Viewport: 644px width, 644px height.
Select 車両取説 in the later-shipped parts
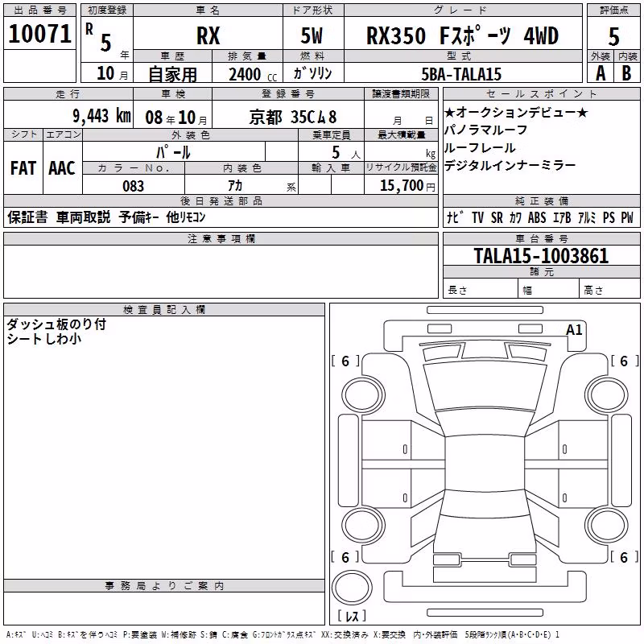point(84,217)
